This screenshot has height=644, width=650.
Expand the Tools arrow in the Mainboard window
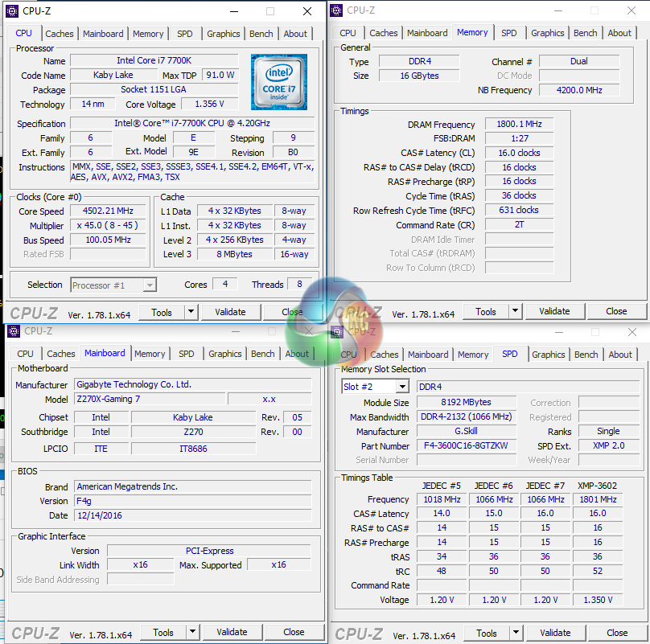pos(192,633)
